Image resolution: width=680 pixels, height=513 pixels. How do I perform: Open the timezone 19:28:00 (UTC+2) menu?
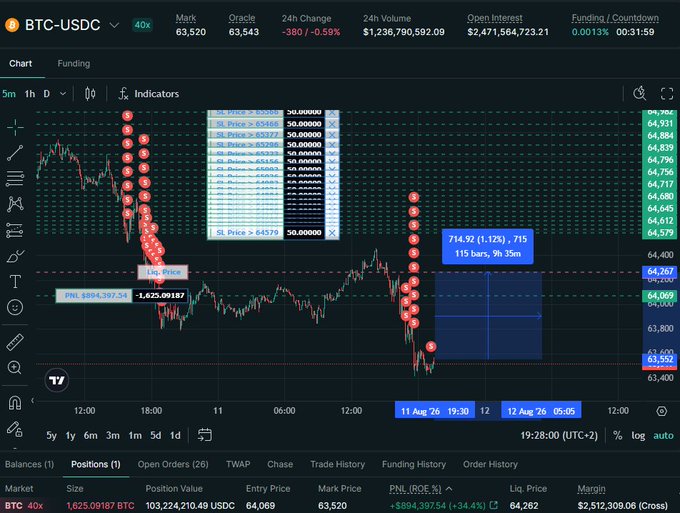coord(559,435)
